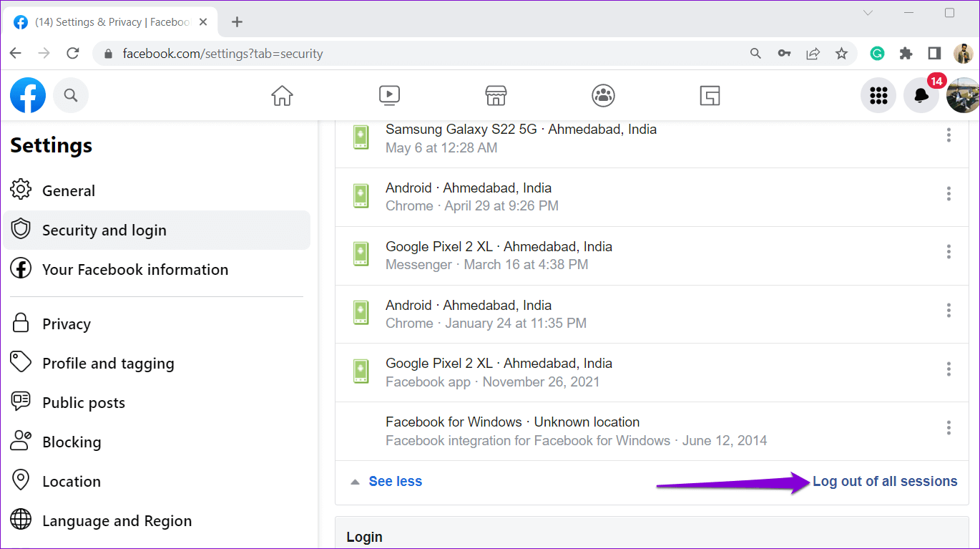Open options for Android January 24 session
This screenshot has height=549, width=980.
pos(949,310)
